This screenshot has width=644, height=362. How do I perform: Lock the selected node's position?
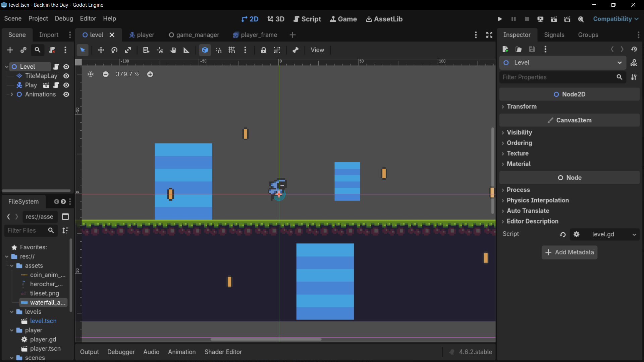click(264, 50)
